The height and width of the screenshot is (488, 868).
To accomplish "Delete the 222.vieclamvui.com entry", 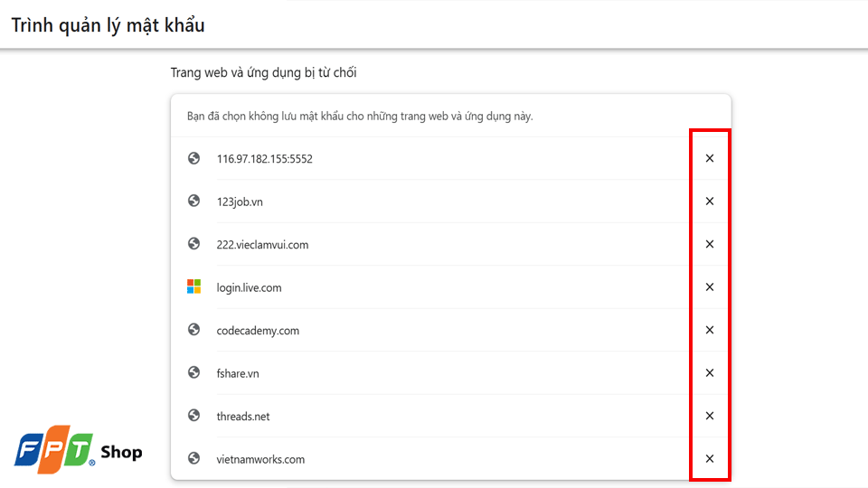I will [x=710, y=244].
